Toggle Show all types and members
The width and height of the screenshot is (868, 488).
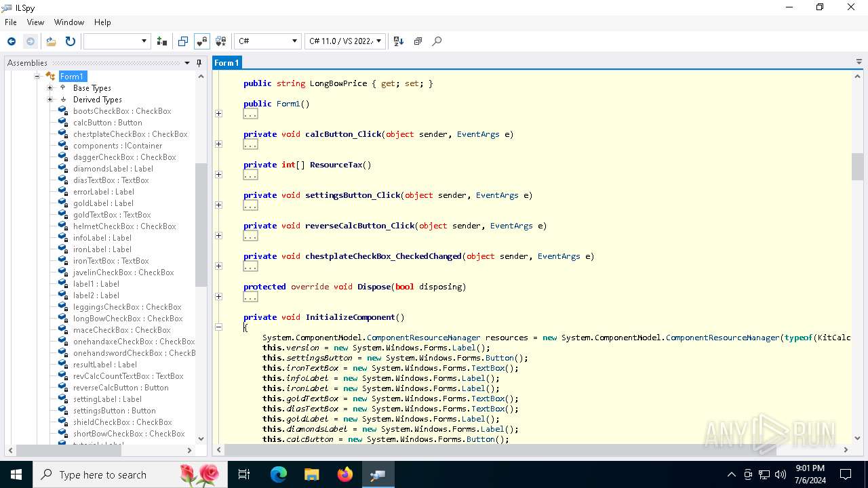point(220,41)
